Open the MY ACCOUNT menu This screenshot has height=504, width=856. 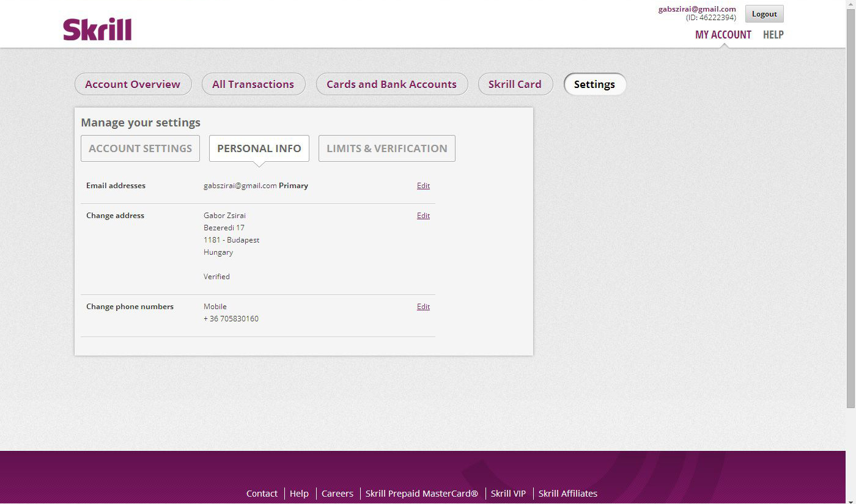coord(723,35)
